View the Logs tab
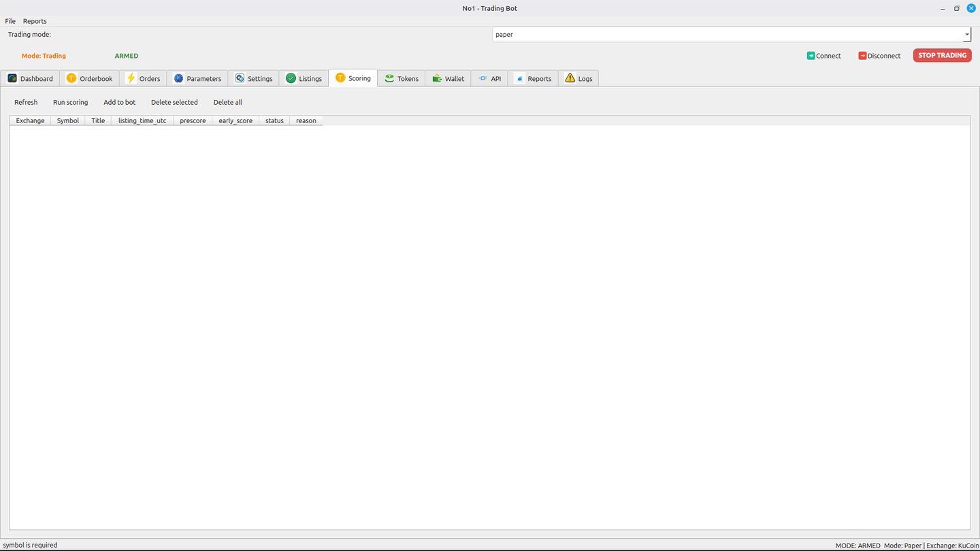Screen dimensions: 980x551 pyautogui.click(x=578, y=78)
